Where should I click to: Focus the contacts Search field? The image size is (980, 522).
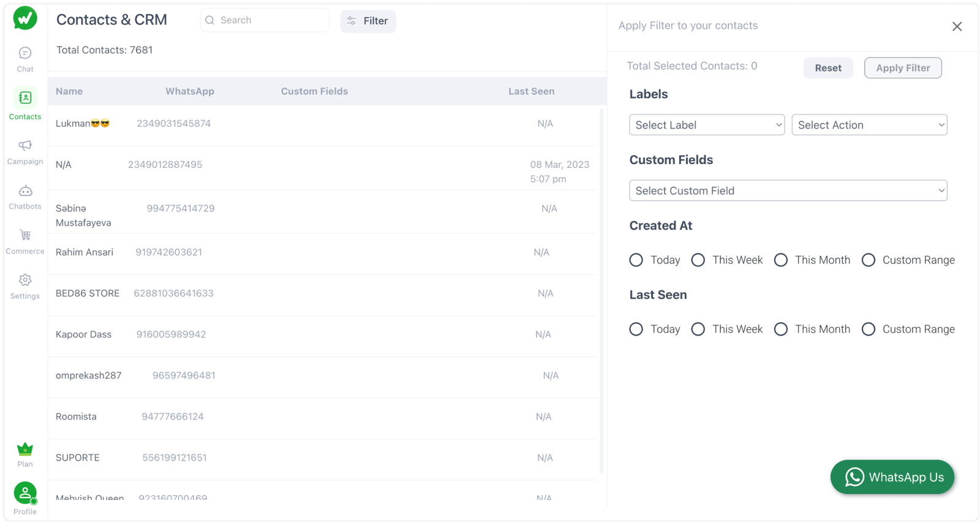[x=269, y=20]
